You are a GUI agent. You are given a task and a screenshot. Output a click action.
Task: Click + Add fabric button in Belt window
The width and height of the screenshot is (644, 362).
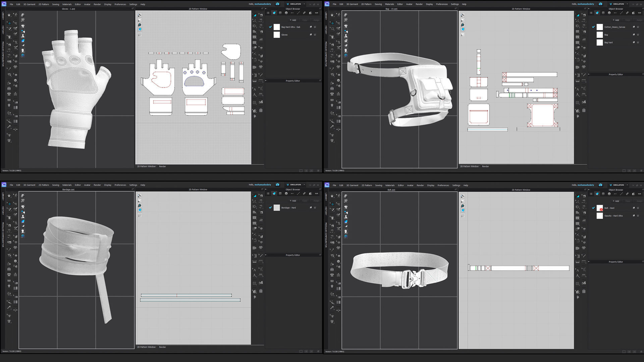click(x=616, y=201)
